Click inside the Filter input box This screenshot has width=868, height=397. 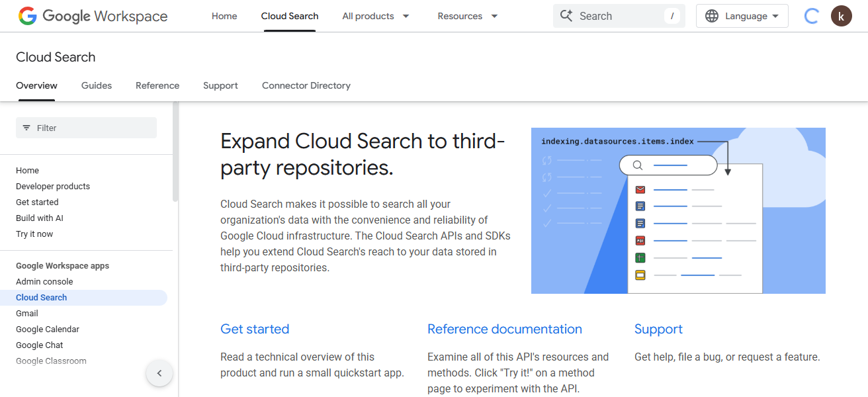click(x=86, y=127)
